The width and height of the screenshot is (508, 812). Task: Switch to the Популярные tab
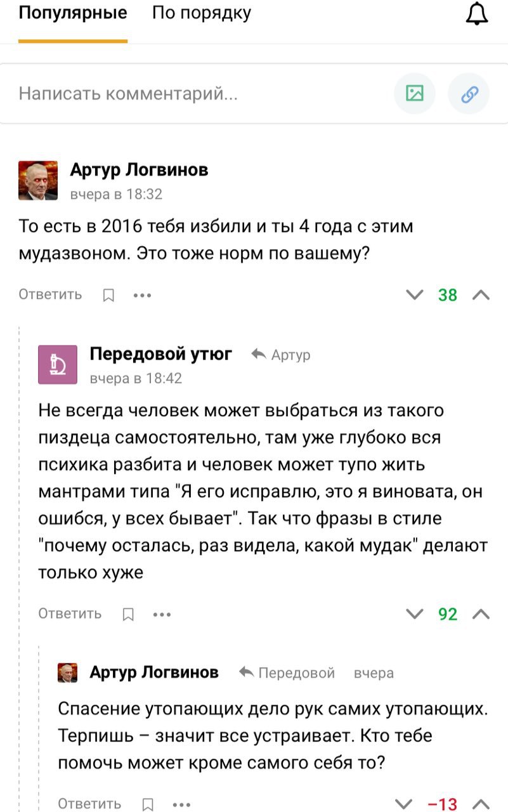[72, 13]
